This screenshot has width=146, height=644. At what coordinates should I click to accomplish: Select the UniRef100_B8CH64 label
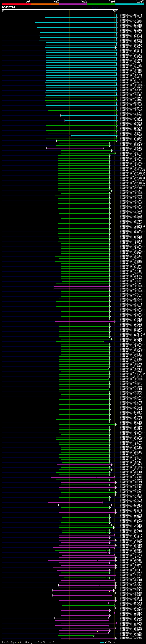coord(131,600)
